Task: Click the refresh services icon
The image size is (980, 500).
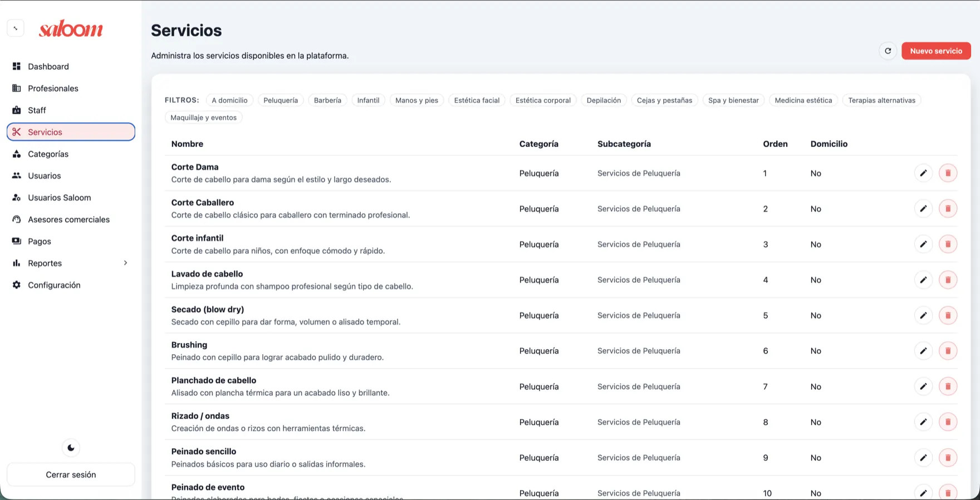Action: click(888, 51)
